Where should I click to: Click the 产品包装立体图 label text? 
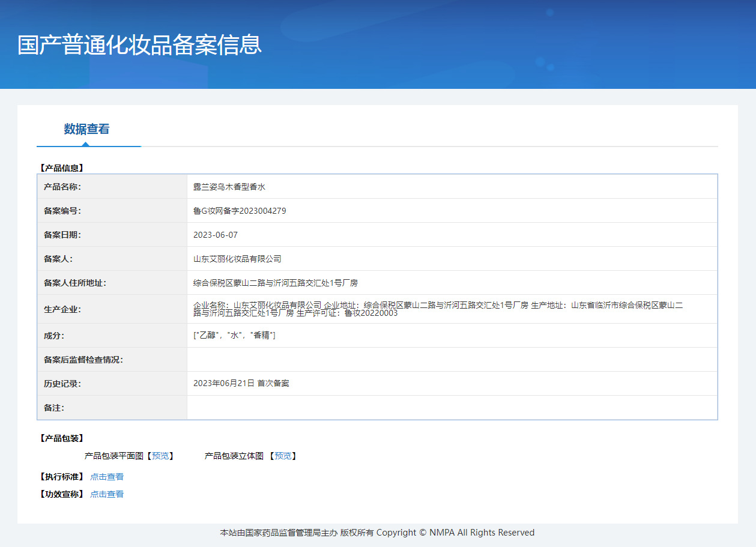tap(234, 456)
